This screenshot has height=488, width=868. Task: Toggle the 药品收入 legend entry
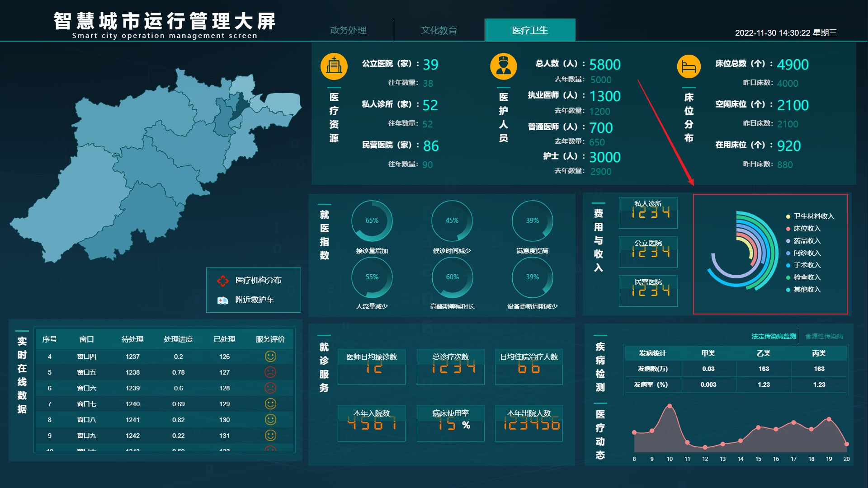(803, 241)
